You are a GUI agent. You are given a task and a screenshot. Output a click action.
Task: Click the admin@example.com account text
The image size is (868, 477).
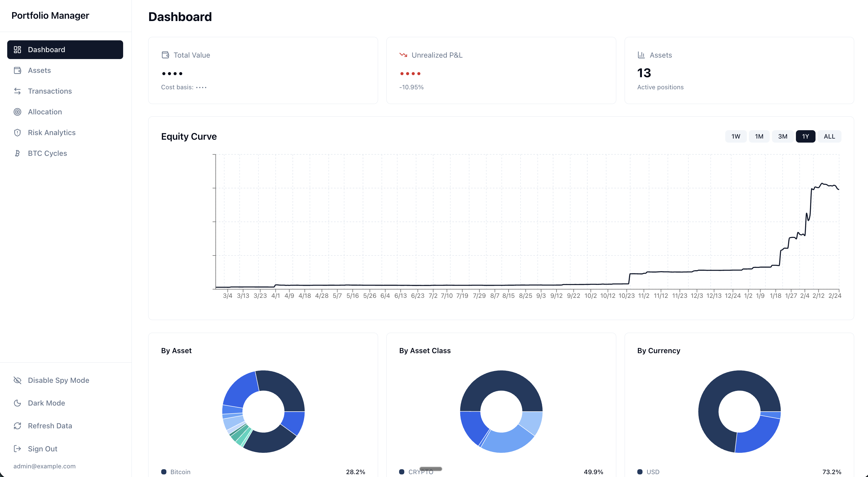pos(45,466)
